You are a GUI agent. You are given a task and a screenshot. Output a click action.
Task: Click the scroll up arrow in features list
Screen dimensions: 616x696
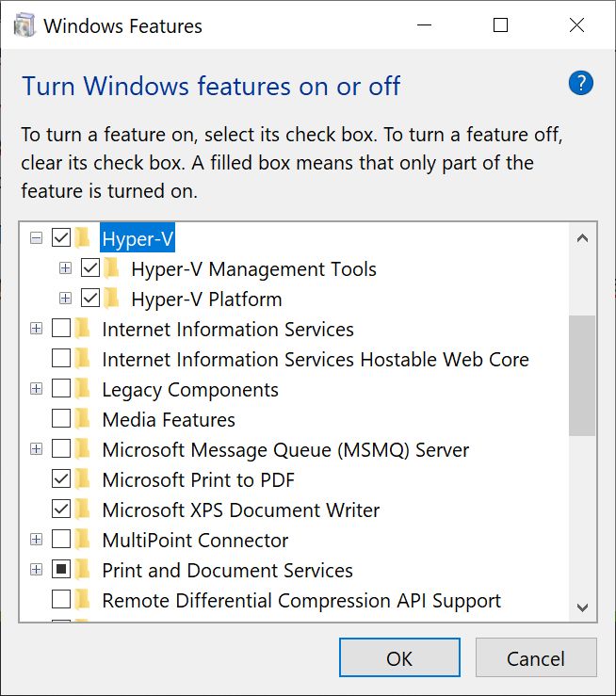tap(582, 238)
